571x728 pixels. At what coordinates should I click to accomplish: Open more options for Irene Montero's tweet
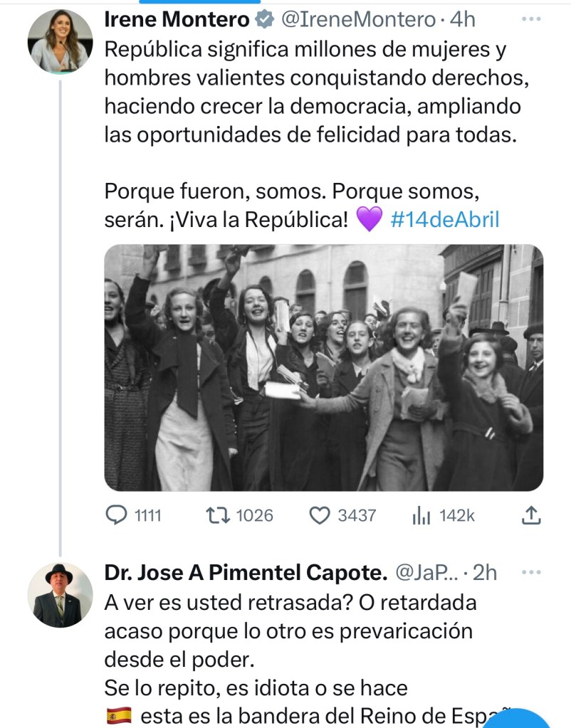pos(531,19)
